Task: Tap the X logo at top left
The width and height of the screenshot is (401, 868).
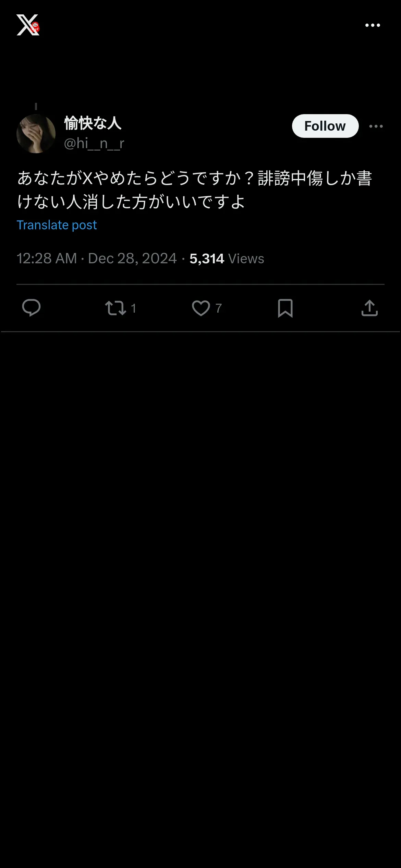Action: [27, 25]
